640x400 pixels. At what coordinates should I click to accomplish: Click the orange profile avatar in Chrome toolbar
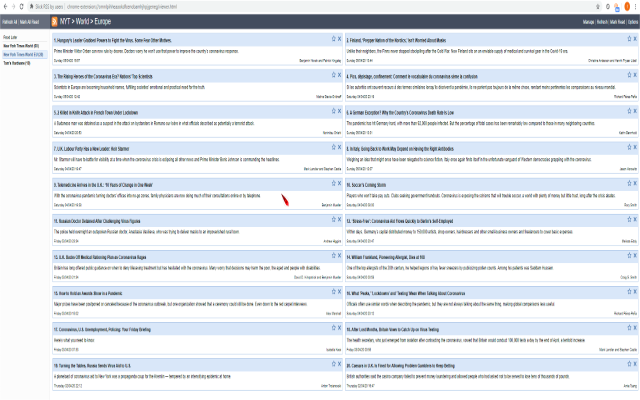tap(627, 7)
